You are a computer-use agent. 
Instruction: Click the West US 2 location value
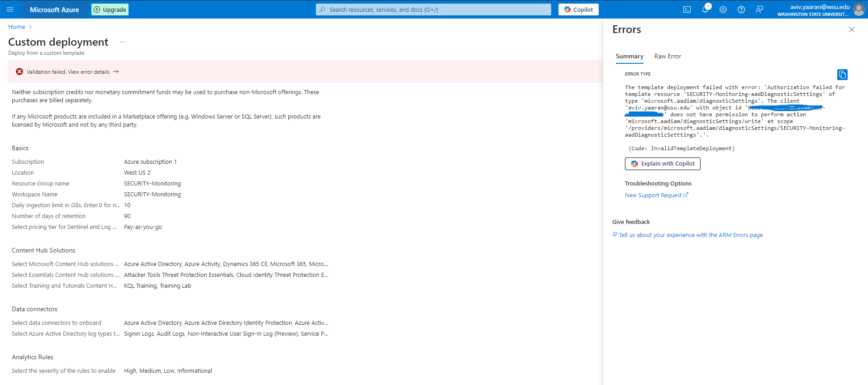tap(137, 173)
